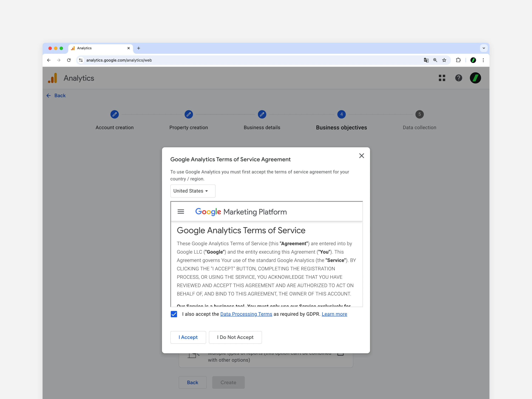
Task: Reload the page with refresh icon
Action: pyautogui.click(x=69, y=60)
